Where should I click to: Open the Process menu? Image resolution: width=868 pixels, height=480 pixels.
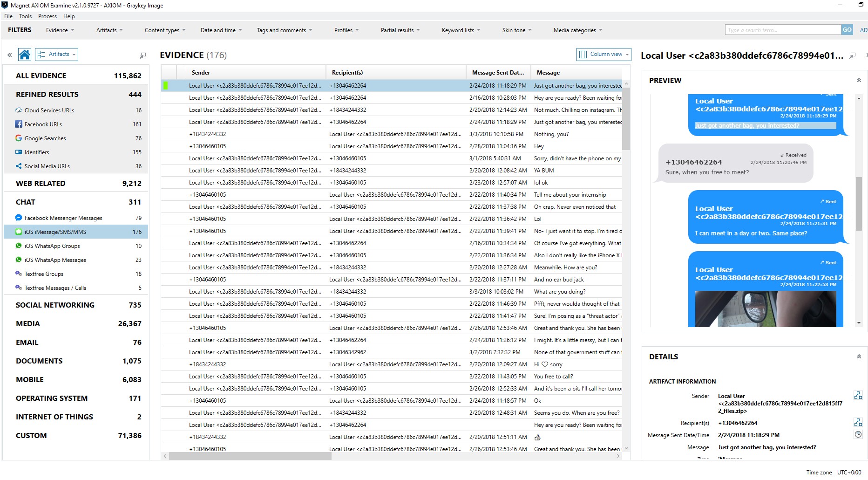pos(47,16)
